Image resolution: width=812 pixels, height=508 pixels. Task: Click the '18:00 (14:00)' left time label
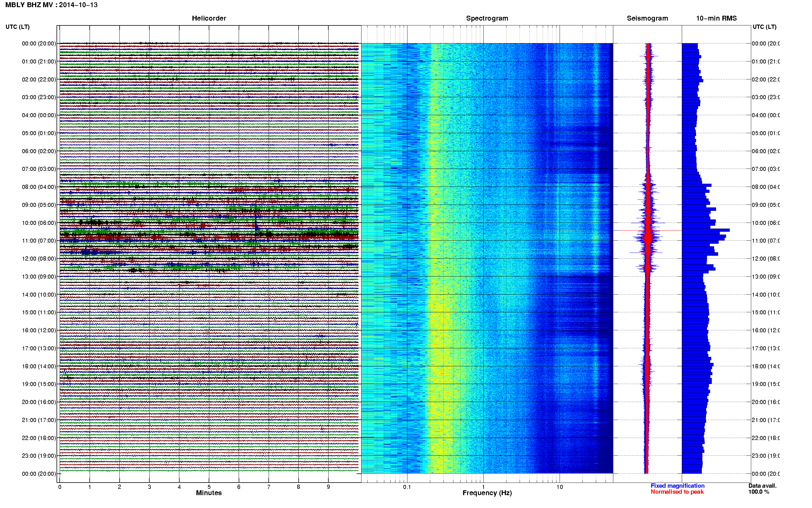39,366
